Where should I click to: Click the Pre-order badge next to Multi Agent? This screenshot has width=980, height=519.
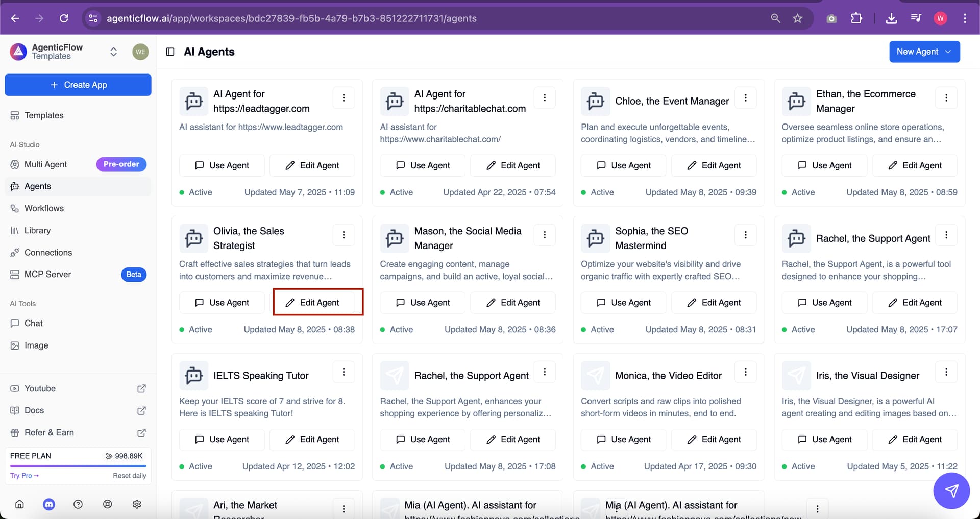(121, 164)
